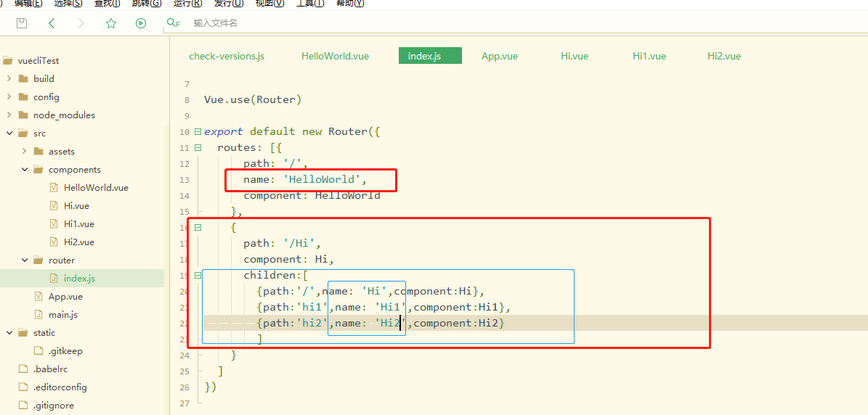Screen dimensions: 868x415
Task: Click the file search magnifier icon
Action: point(174,22)
